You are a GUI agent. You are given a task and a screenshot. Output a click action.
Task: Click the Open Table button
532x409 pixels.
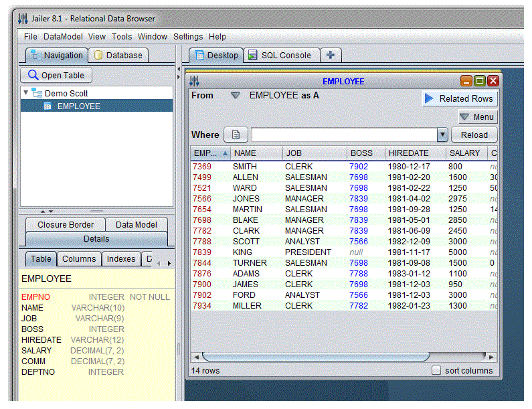pyautogui.click(x=56, y=76)
